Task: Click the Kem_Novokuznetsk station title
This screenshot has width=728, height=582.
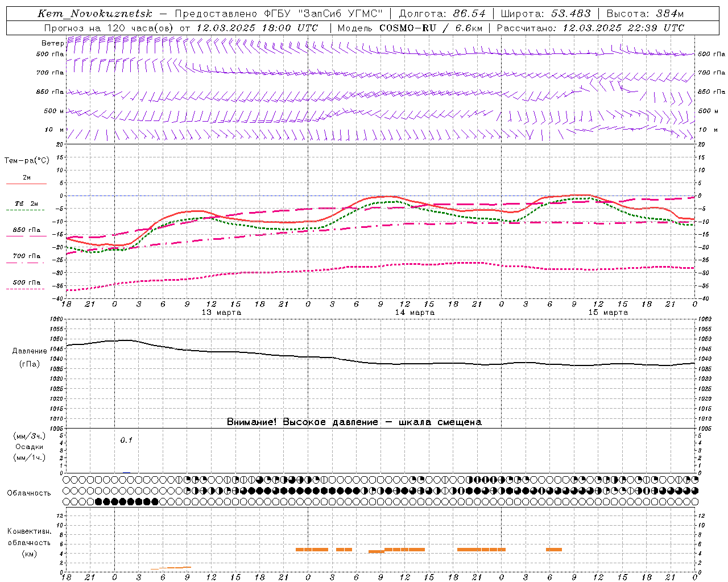Action: 95,14
